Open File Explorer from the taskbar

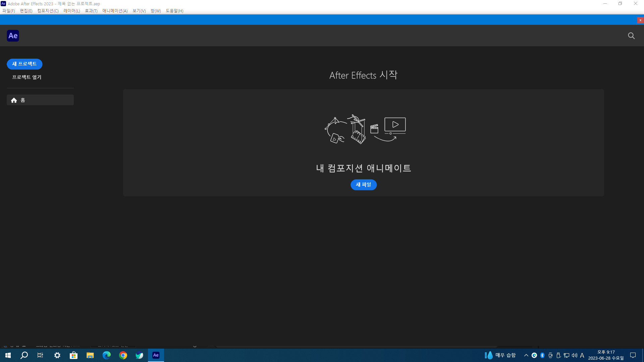click(90, 355)
